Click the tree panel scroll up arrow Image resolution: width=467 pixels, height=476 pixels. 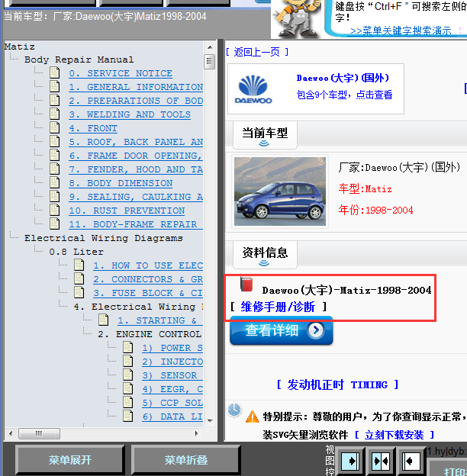[x=210, y=47]
